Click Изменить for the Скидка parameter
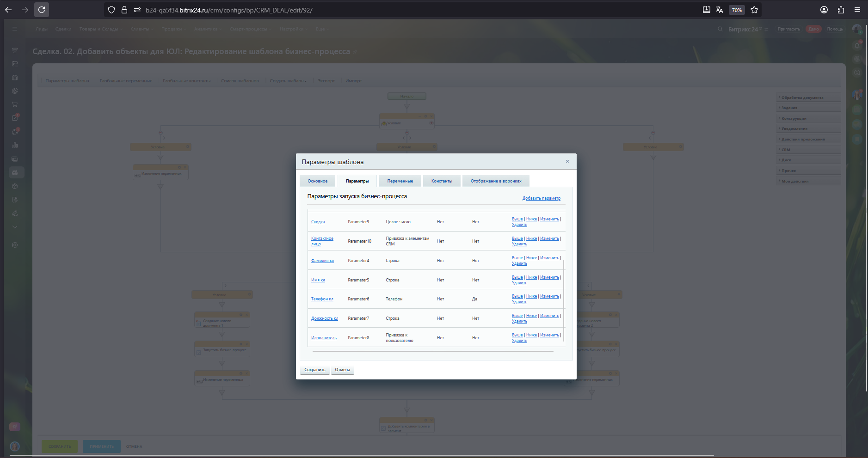 549,219
